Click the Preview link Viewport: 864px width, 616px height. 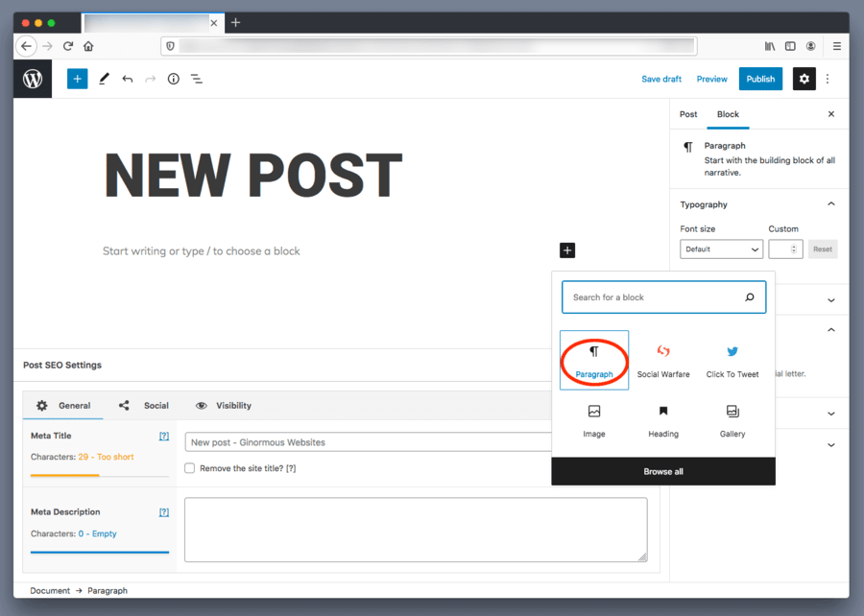(x=712, y=80)
